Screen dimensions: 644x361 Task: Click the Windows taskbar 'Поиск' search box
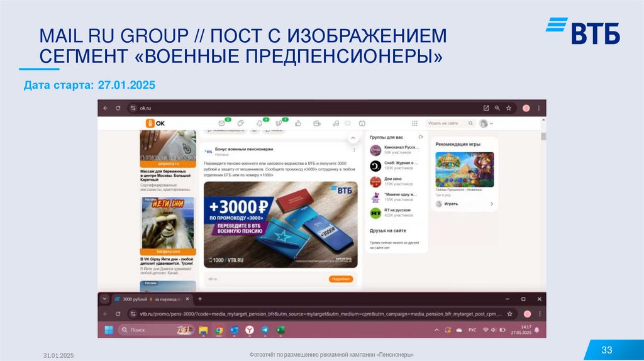point(156,330)
